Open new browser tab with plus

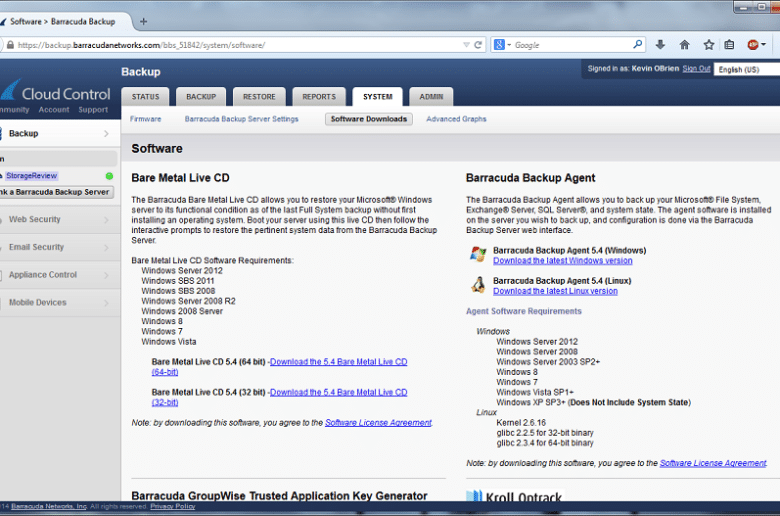coord(144,21)
